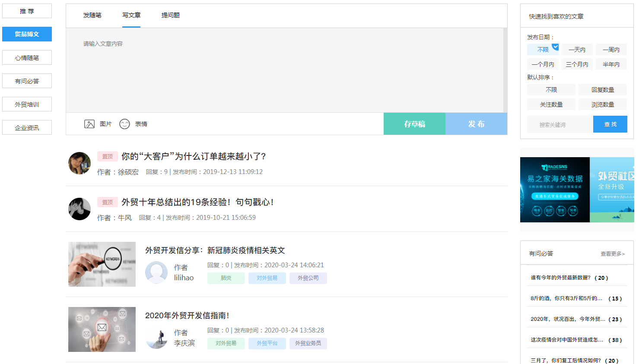Screen dimensions: 639x364
Task: Select the 不限 publish date filter
Action: tap(543, 50)
